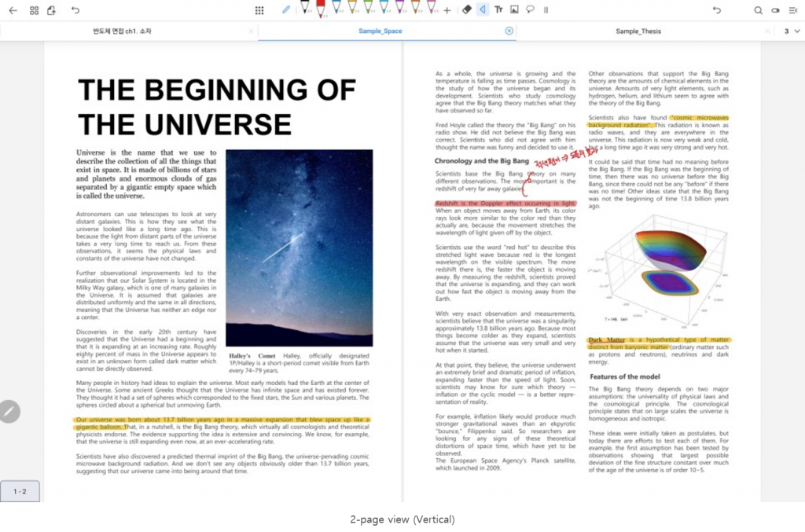Close the Sample_Space tab
Viewport: 805px width, 532px height.
[x=509, y=31]
